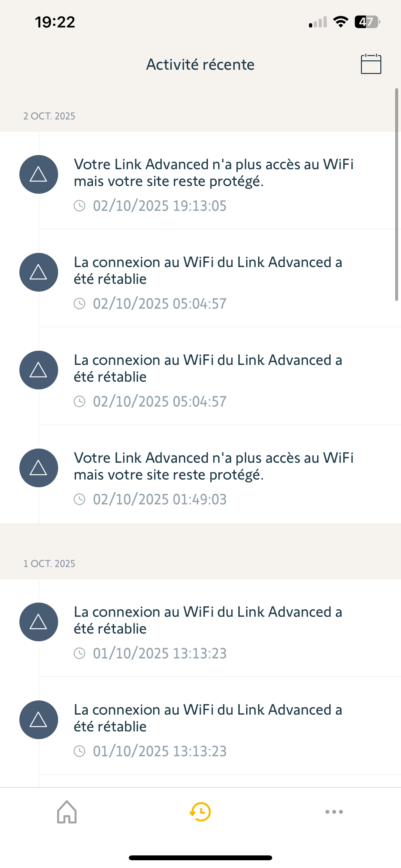
Task: Tap the Wi-Fi status bar icon
Action: click(340, 22)
